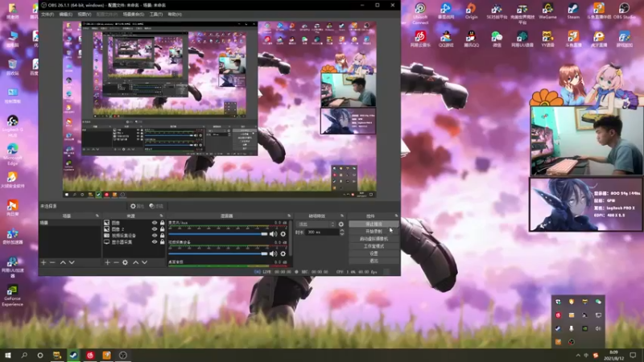Image resolution: width=644 pixels, height=362 pixels.
Task: Move source up in Sources panel
Action: (135, 262)
